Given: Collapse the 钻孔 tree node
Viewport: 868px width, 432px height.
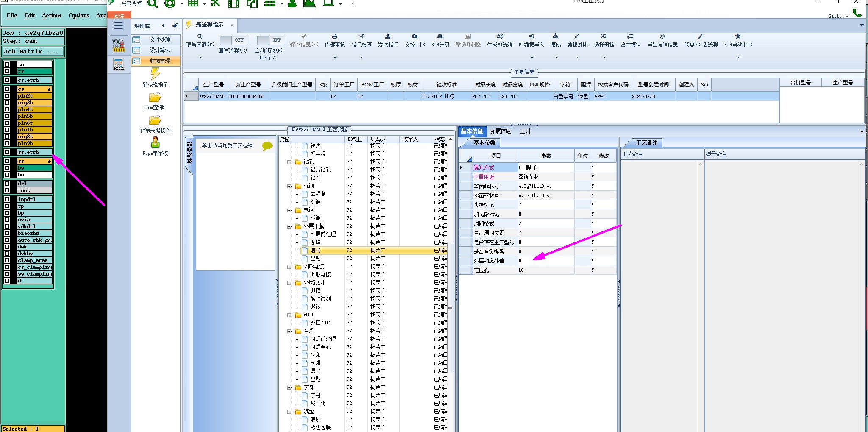Looking at the screenshot, I should point(290,162).
